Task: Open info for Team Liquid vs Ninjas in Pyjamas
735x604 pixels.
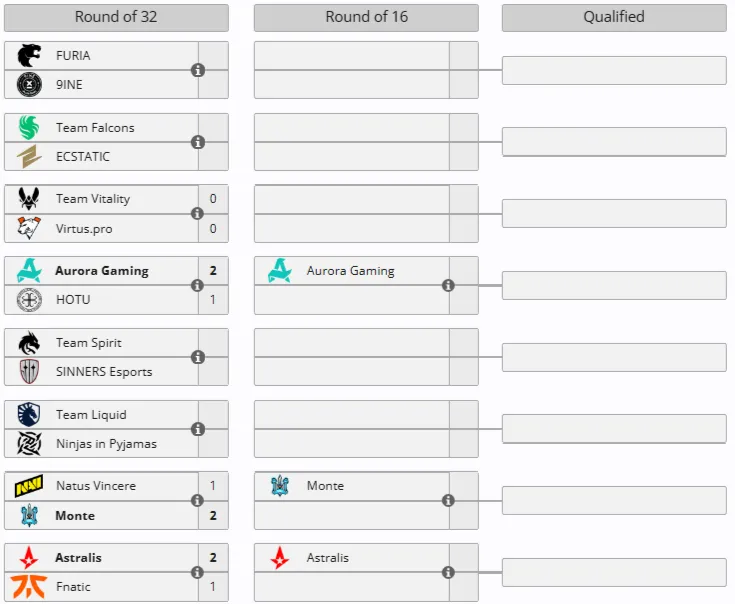Action: [198, 429]
